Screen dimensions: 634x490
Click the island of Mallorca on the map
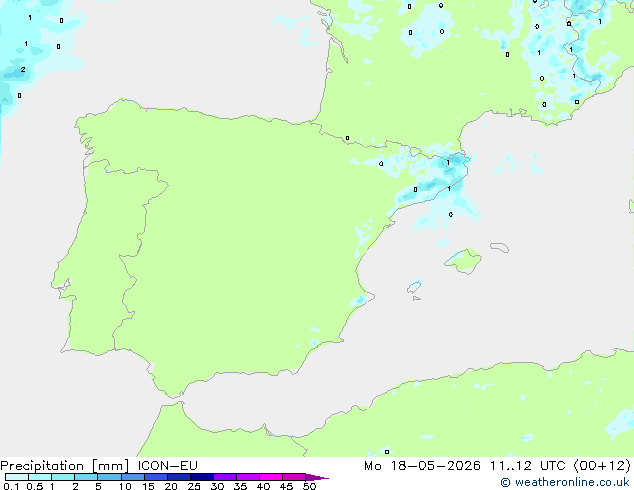pyautogui.click(x=463, y=261)
